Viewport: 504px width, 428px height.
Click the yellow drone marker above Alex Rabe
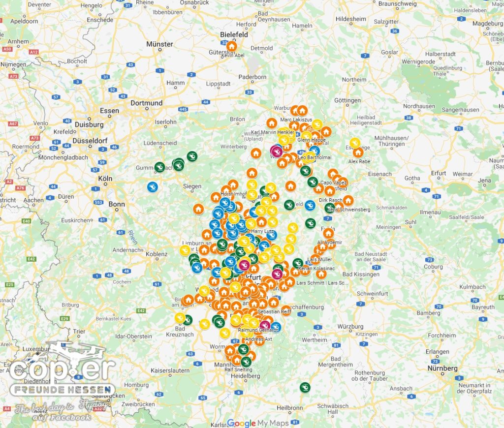355,143
